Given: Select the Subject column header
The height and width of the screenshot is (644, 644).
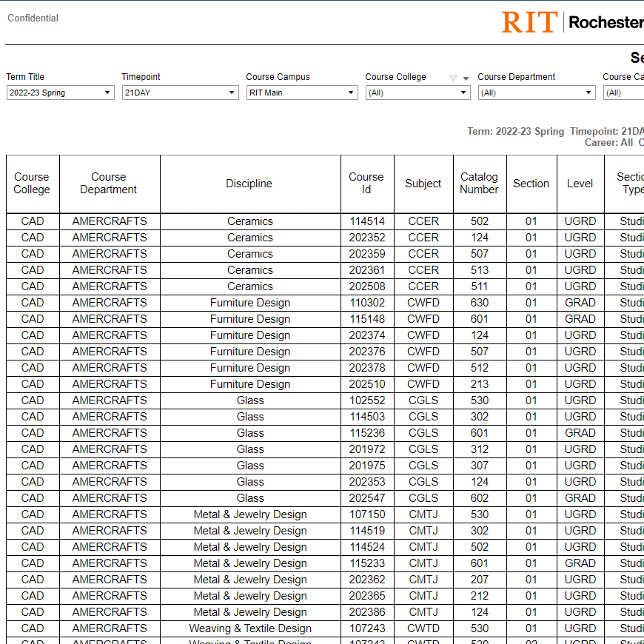Looking at the screenshot, I should (x=423, y=184).
